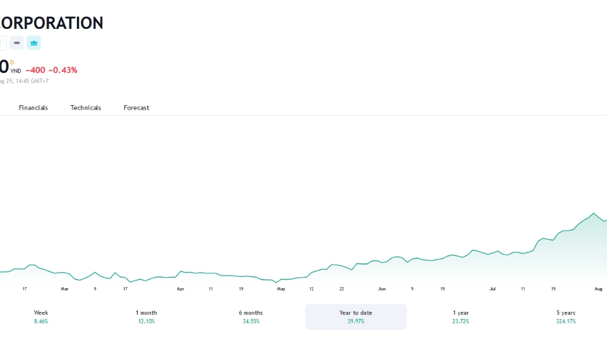Click the 12.10% monthly return value
Screen dimensions: 607x364
click(x=146, y=321)
